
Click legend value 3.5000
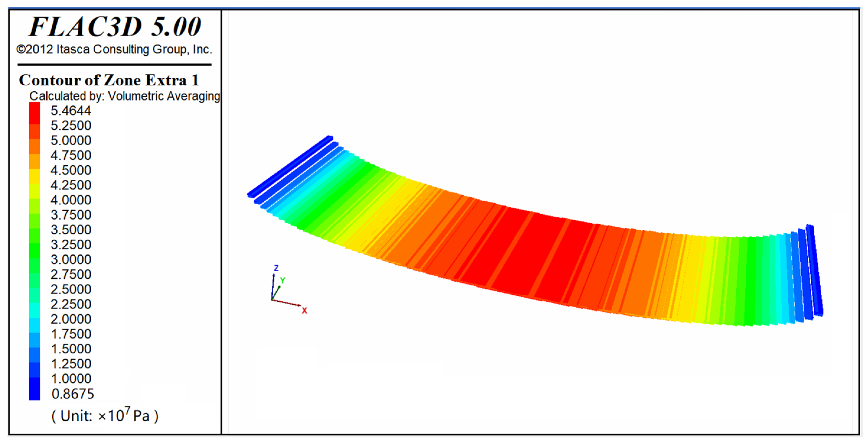(x=71, y=229)
